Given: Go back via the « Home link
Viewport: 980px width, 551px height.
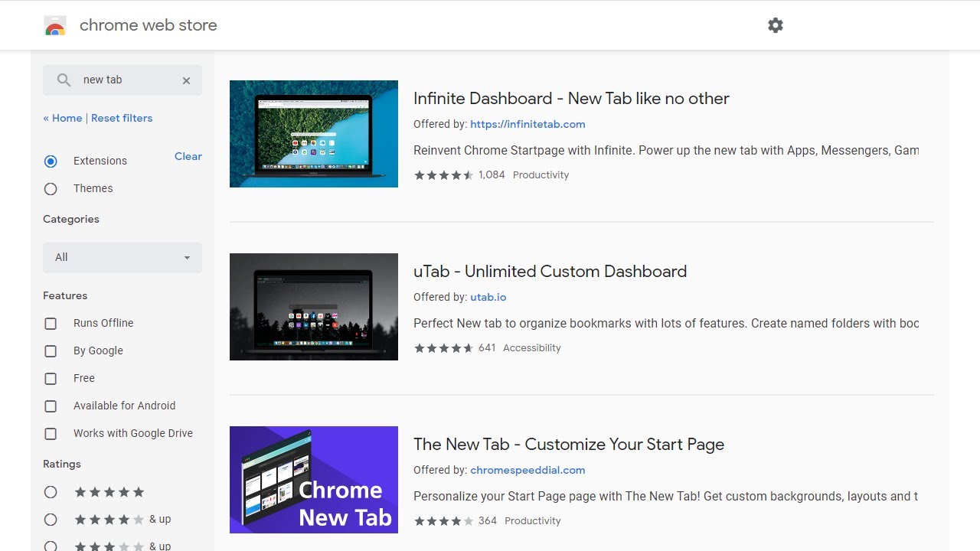Looking at the screenshot, I should tap(63, 118).
